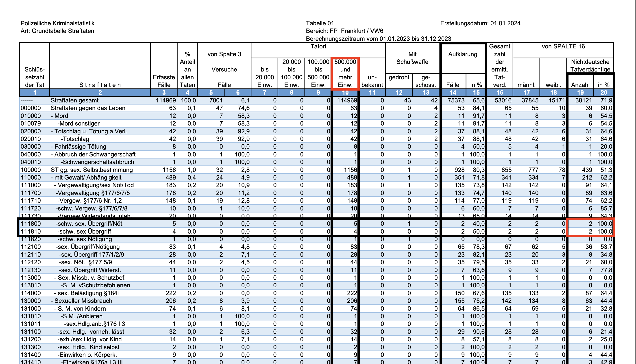Click '- mit Gewalt/ Abhängigkeit' label
The width and height of the screenshot is (636, 364).
(86, 178)
